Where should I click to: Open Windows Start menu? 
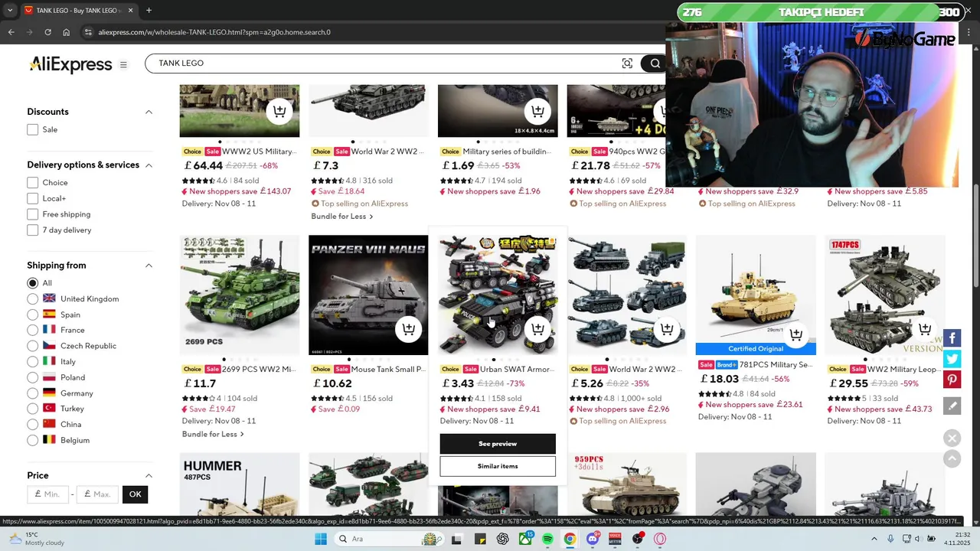coord(321,539)
